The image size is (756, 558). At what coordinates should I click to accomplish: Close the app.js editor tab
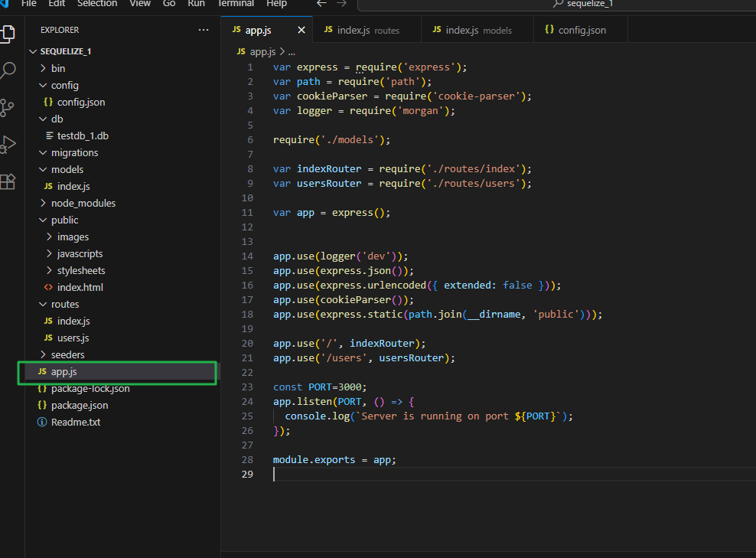click(x=301, y=30)
